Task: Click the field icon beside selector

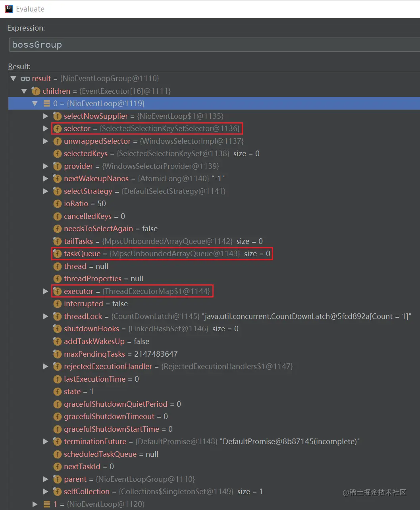Action: 58,129
